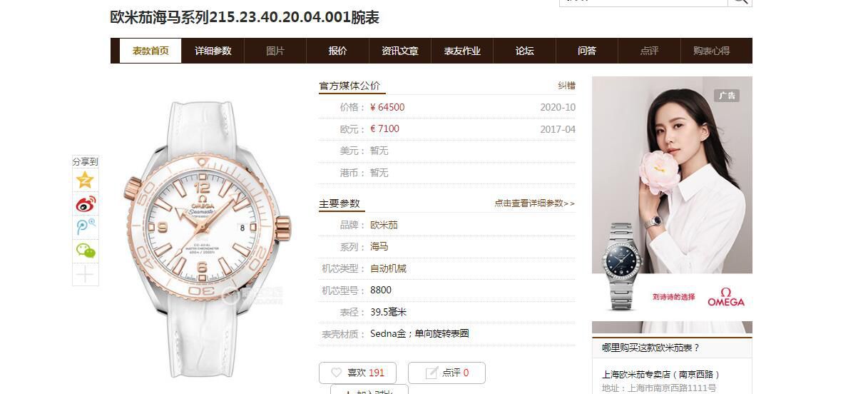Open more sharing options plus icon

[86, 275]
